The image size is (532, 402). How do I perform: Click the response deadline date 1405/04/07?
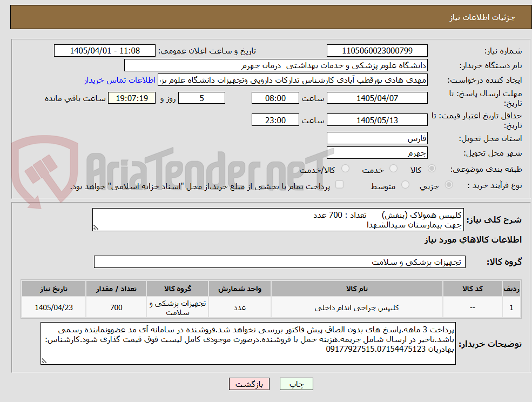tap(377, 98)
